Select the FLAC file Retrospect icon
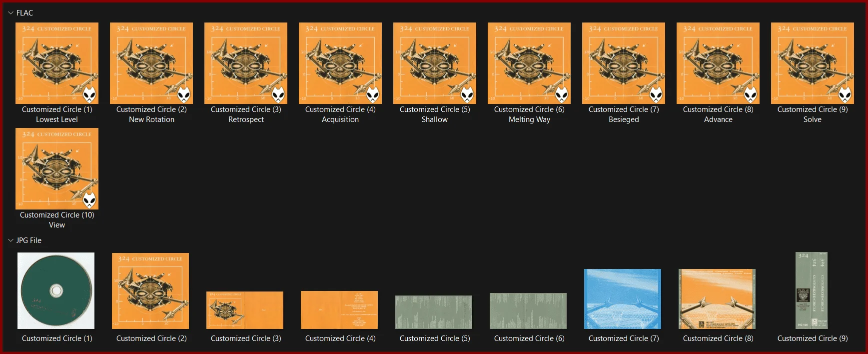Viewport: 868px width, 354px height. 246,63
